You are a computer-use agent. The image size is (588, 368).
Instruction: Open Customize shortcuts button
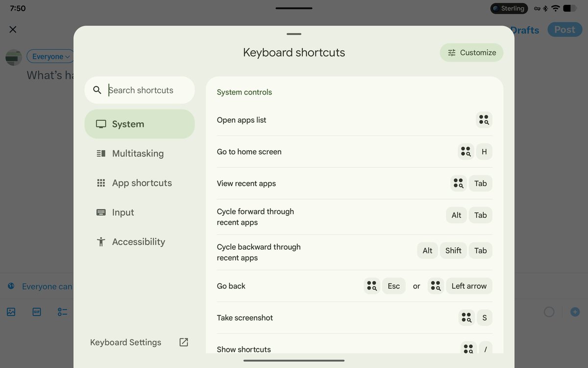coord(471,53)
